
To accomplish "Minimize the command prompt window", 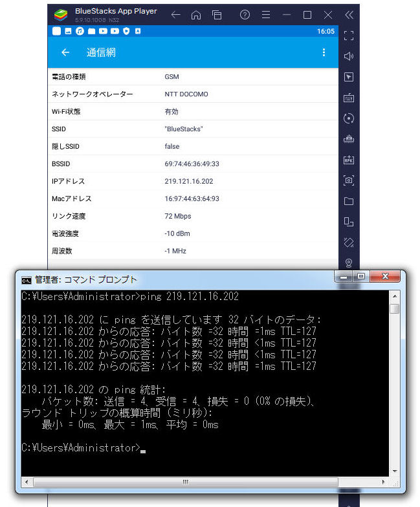I will pos(344,277).
